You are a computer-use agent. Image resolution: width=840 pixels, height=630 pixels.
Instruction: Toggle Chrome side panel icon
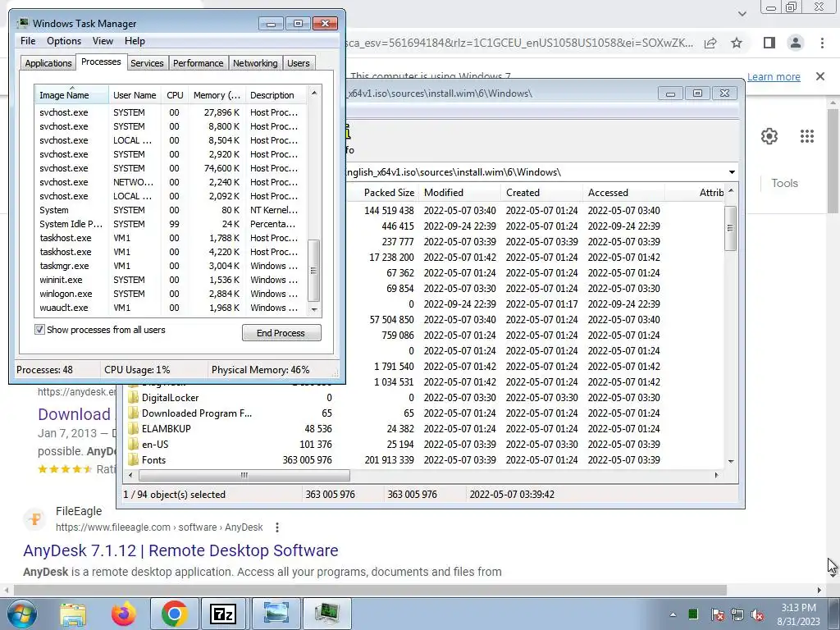point(769,43)
